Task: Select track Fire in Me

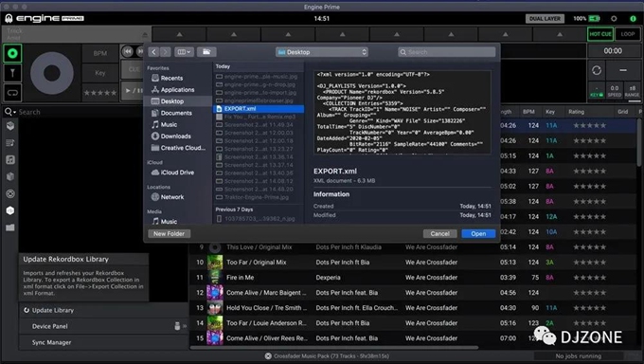Action: [x=240, y=278]
